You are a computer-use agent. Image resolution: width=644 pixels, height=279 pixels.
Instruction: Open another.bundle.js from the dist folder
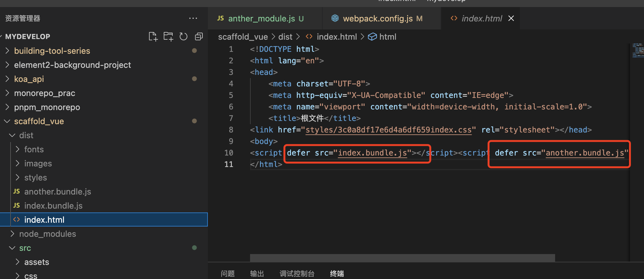(104, 191)
